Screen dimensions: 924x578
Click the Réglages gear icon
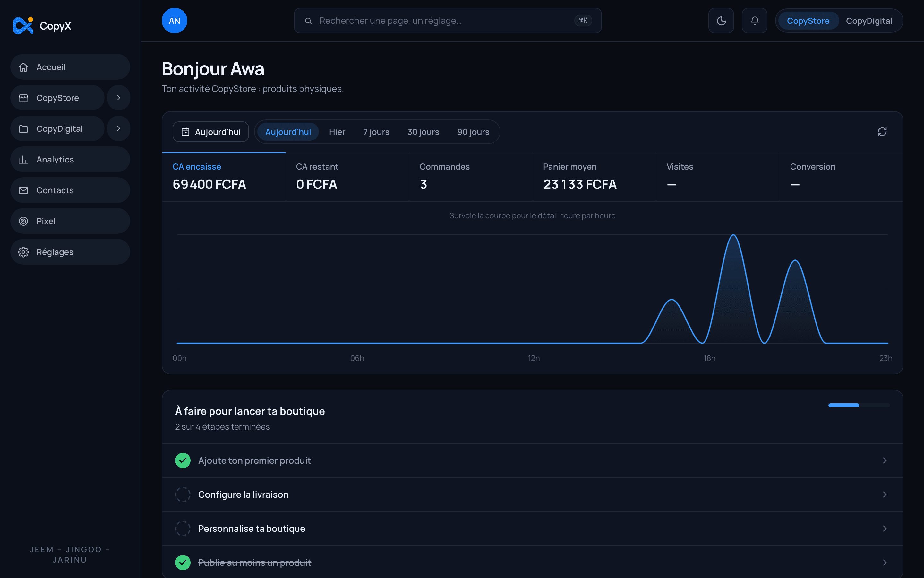[x=23, y=252]
